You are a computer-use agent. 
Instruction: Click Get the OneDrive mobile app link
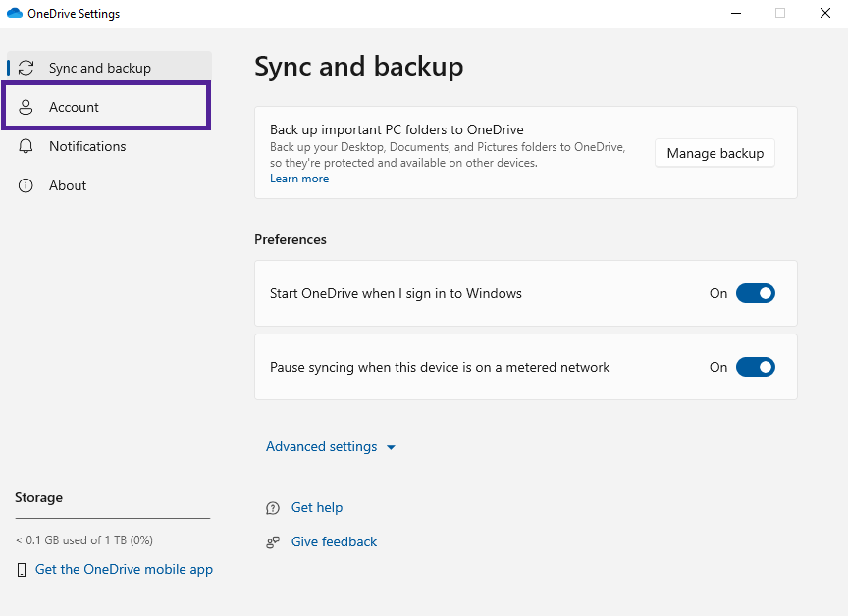[124, 569]
